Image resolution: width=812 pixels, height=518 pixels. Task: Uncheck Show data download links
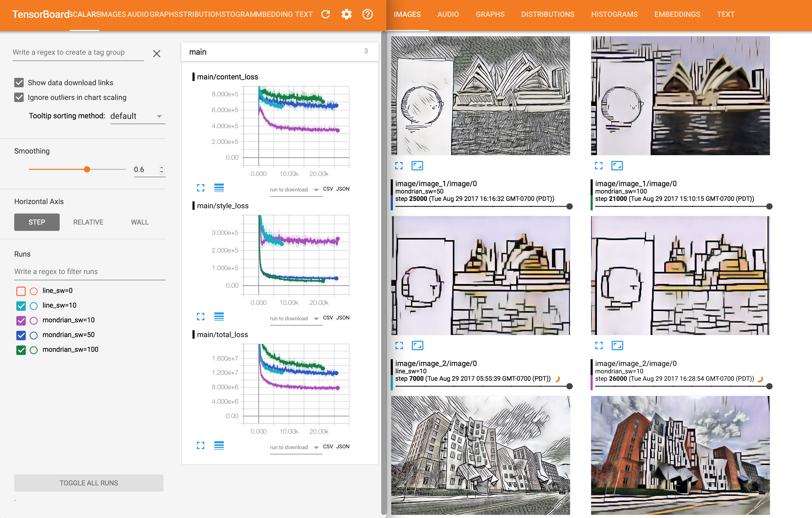(x=19, y=83)
